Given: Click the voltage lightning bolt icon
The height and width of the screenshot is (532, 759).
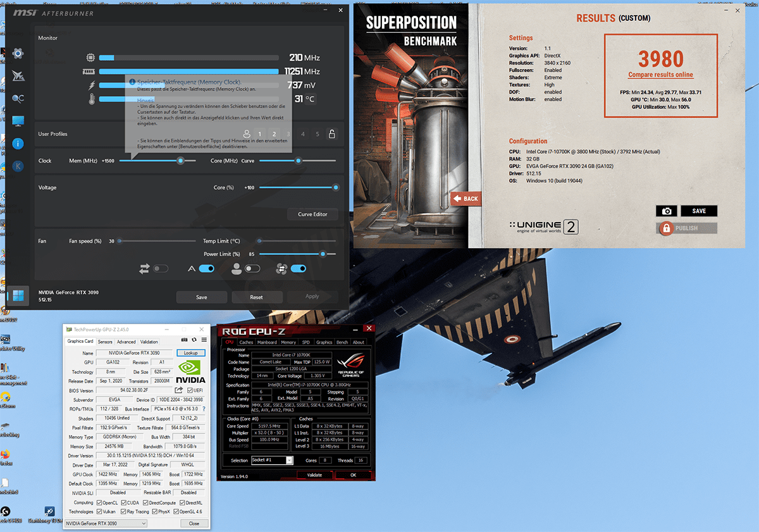Looking at the screenshot, I should [91, 85].
